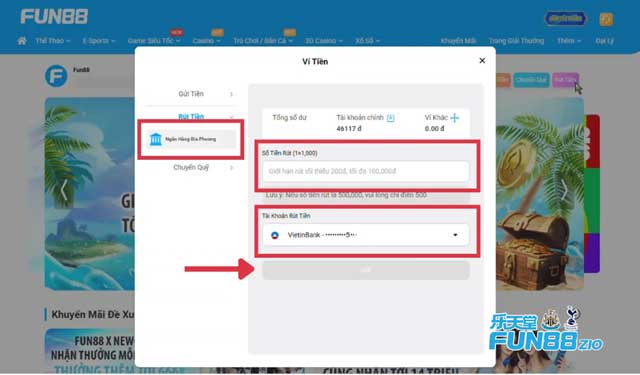Click the FUN88 logo at top left
The height and width of the screenshot is (375, 640).
pyautogui.click(x=54, y=17)
